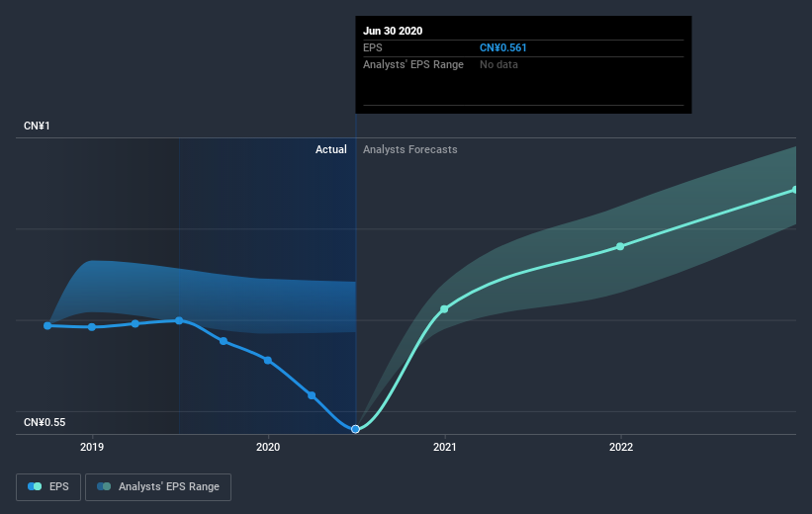Viewport: 812px width, 514px height.
Task: Select the first EPS data point in late 2018
Action: pyautogui.click(x=47, y=325)
